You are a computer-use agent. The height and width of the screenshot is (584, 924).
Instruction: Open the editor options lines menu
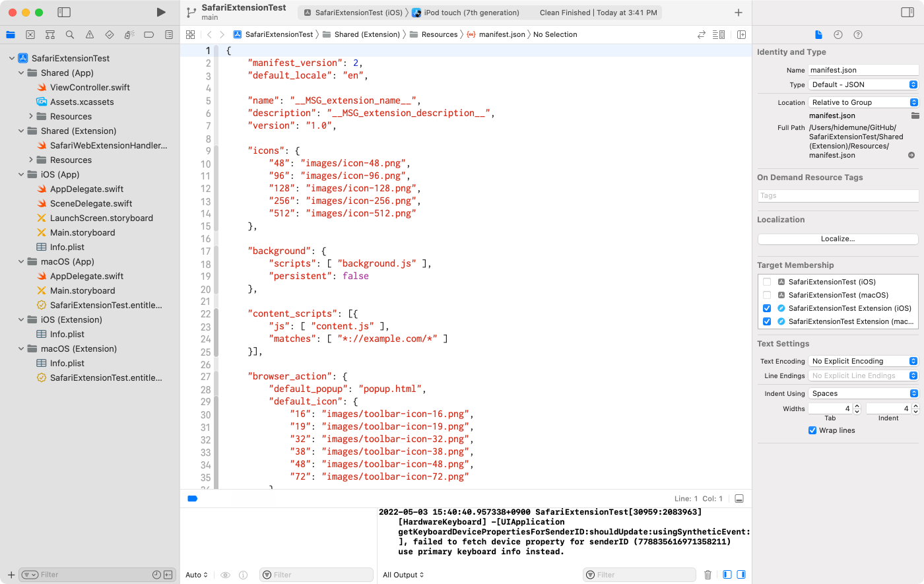(719, 35)
